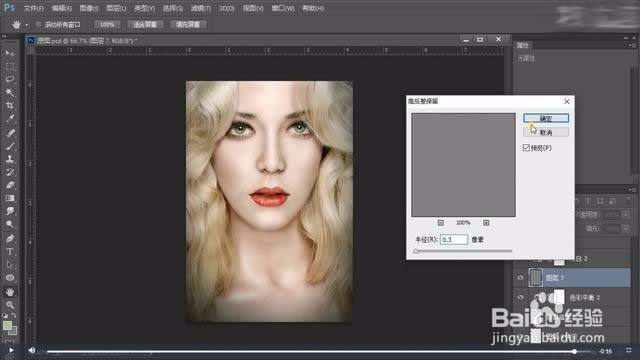Screen dimensions: 640x360
Task: Open the fill dropdown in Layers panel
Action: (x=625, y=229)
